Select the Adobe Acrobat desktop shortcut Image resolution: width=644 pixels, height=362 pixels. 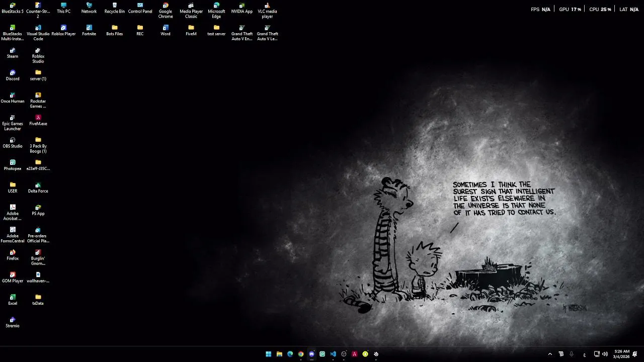[13, 213]
